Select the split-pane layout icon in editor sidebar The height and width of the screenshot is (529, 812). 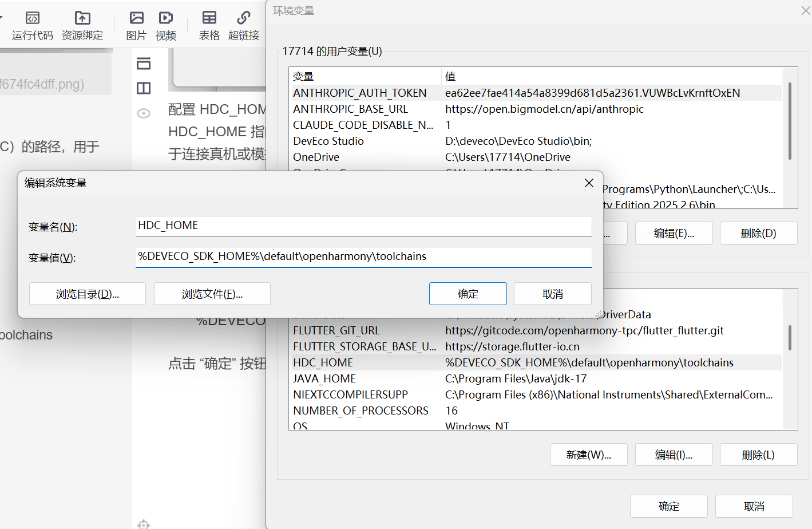click(x=144, y=88)
